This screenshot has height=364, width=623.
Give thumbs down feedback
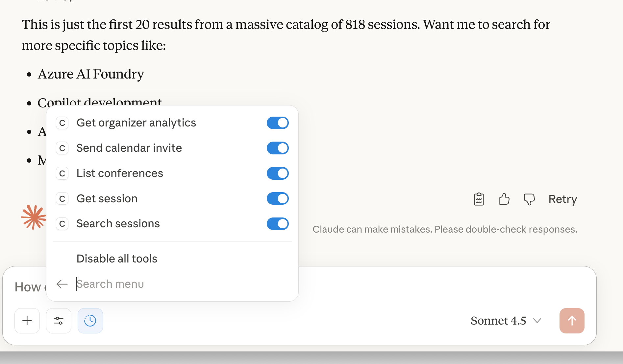529,199
